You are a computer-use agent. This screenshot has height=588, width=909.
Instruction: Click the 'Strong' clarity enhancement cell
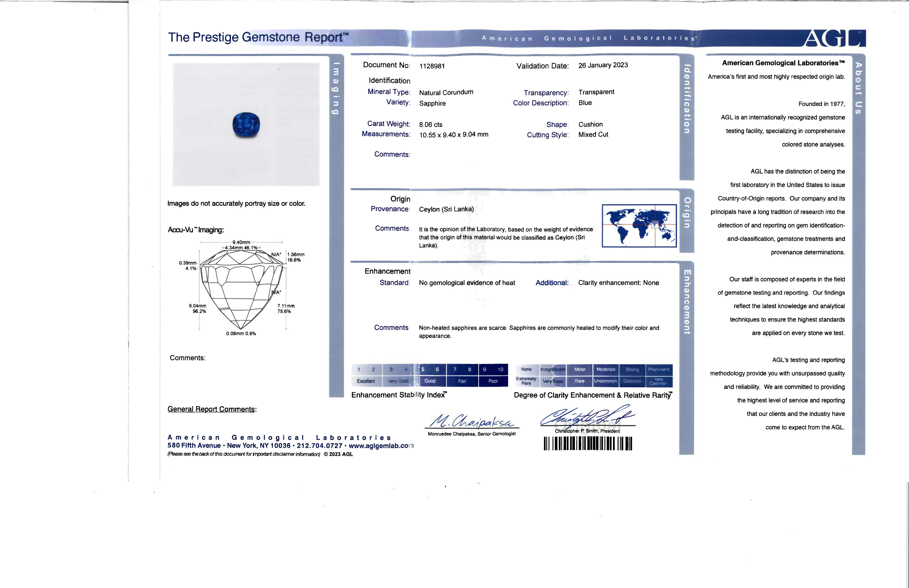(632, 370)
